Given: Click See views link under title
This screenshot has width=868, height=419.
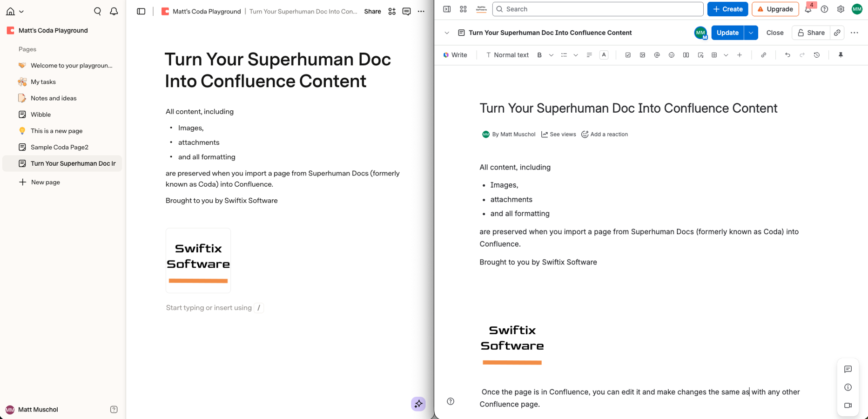Looking at the screenshot, I should click(x=558, y=134).
